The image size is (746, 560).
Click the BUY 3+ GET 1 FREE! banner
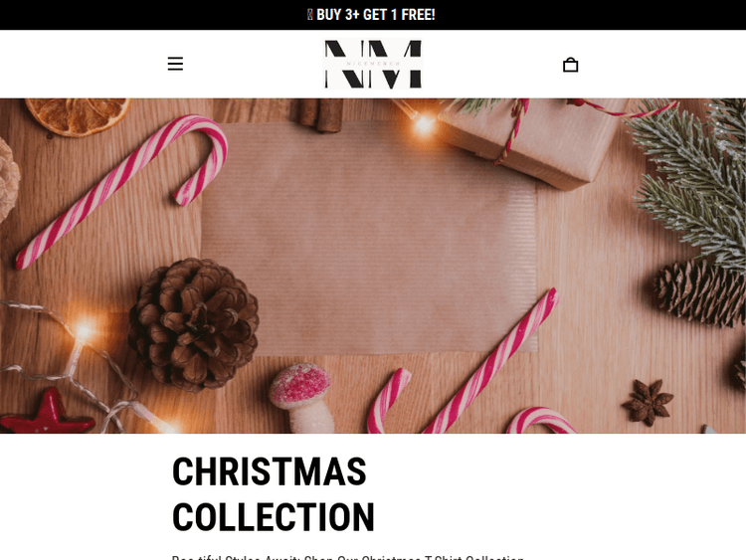[372, 15]
